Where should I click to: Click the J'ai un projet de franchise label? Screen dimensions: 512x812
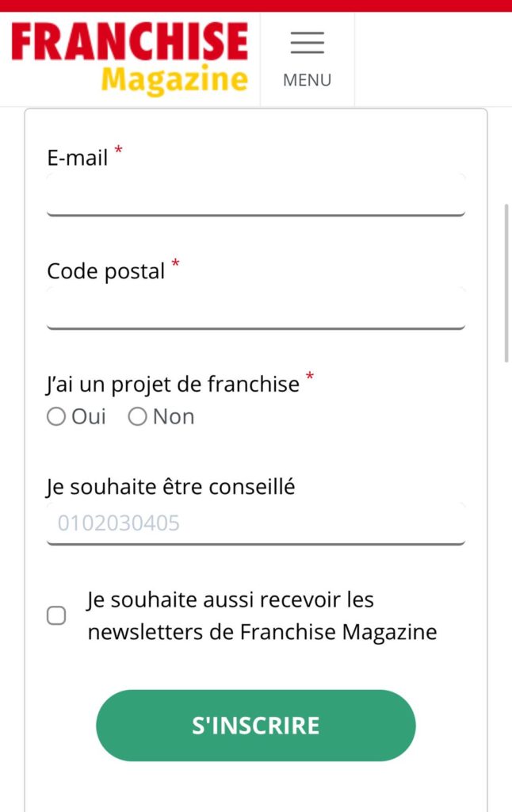pyautogui.click(x=173, y=385)
